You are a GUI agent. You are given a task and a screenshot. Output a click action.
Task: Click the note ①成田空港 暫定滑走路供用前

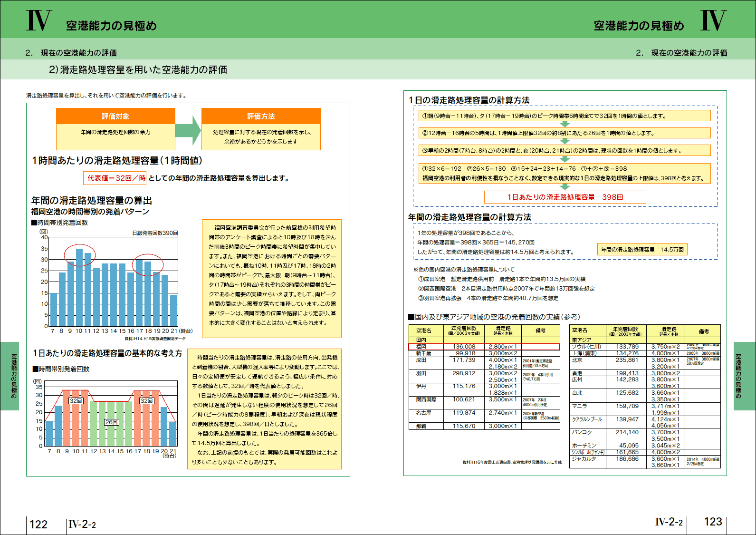(501, 279)
